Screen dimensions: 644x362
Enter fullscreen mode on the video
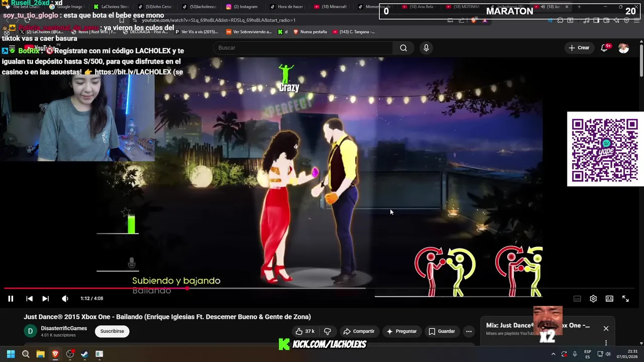pos(625,299)
